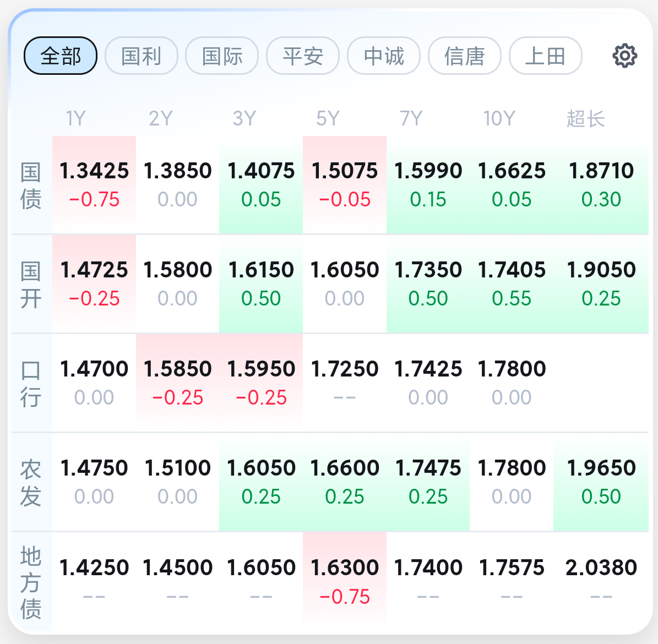The height and width of the screenshot is (644, 658).
Task: Switch to the 国际 tab
Action: click(x=222, y=56)
